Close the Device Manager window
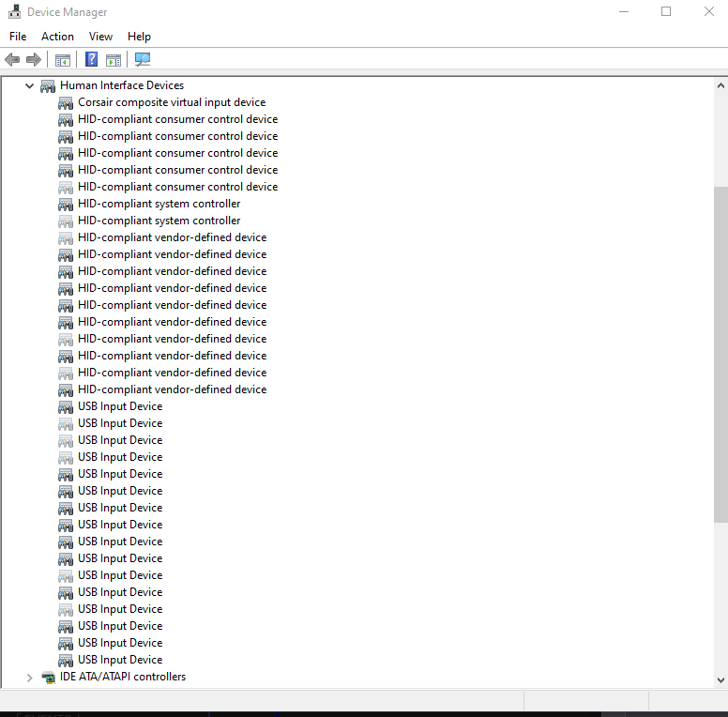 coord(708,11)
